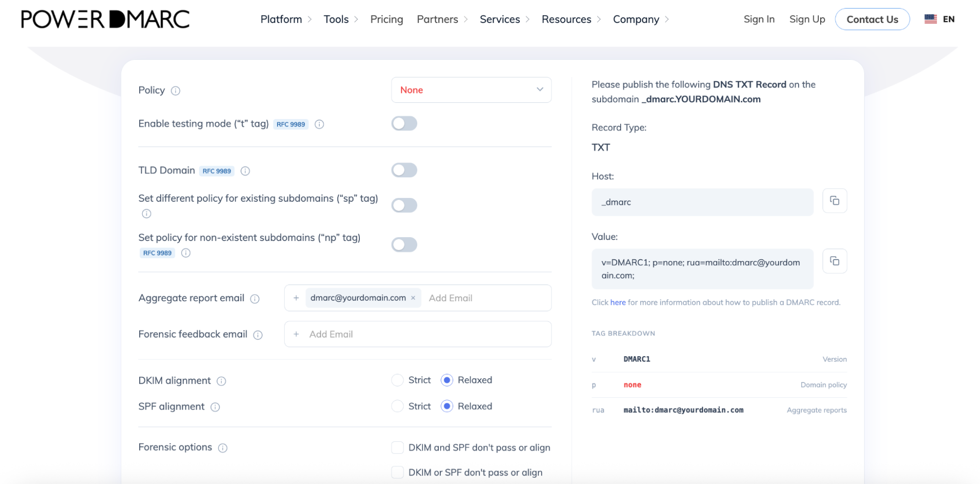The image size is (980, 484).
Task: Click the Sign Up link
Action: [807, 19]
